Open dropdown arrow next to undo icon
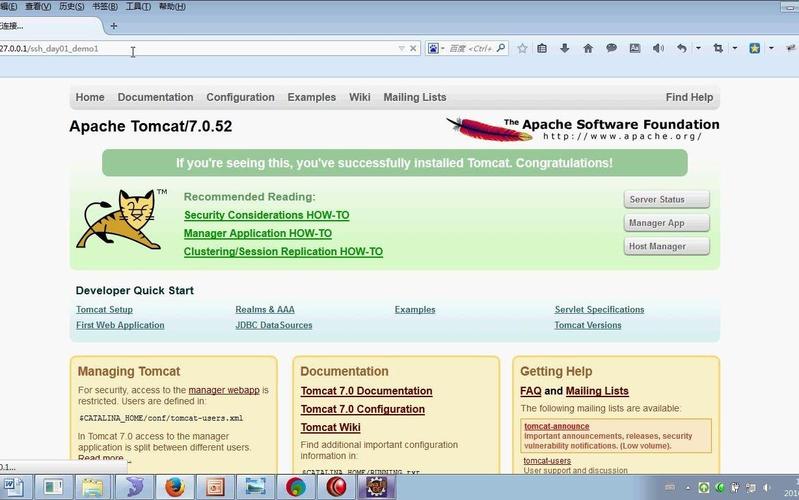This screenshot has height=500, width=799. tap(698, 48)
